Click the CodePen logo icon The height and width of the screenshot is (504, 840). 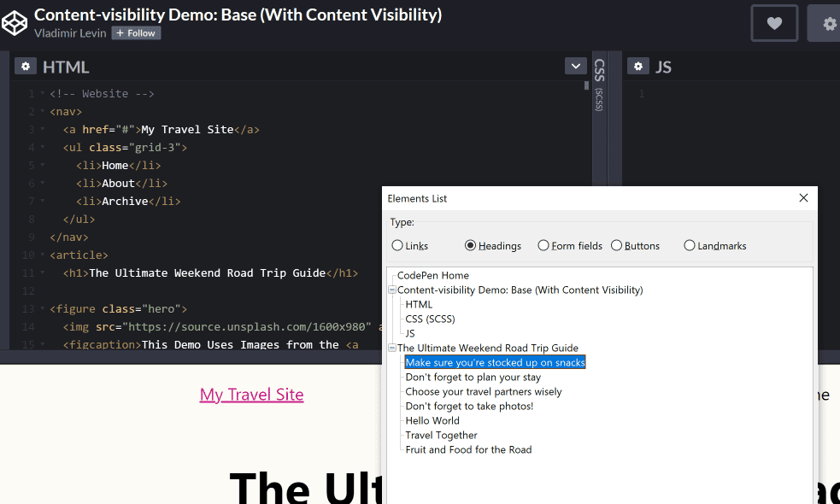click(15, 23)
